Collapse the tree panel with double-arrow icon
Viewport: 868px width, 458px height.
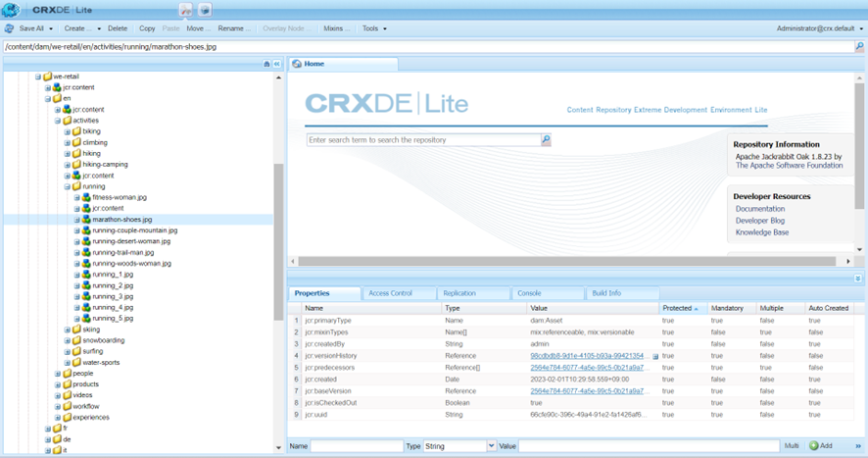coord(277,65)
